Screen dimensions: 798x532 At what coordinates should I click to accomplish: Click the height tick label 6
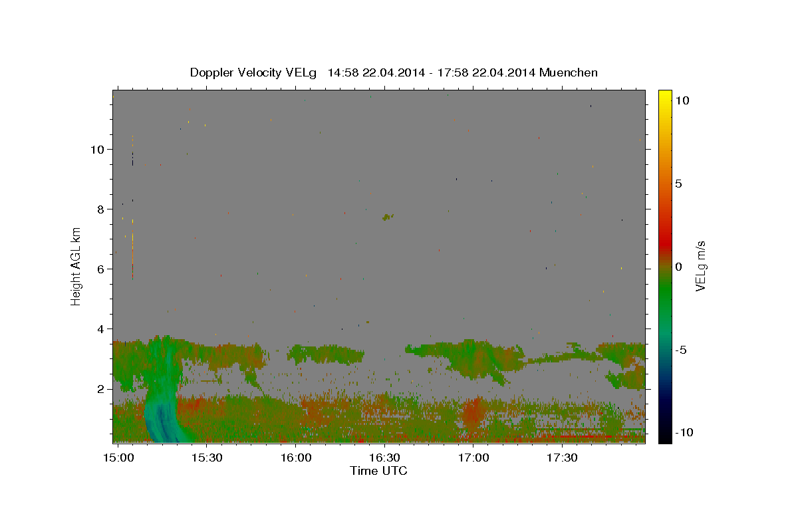pyautogui.click(x=102, y=269)
